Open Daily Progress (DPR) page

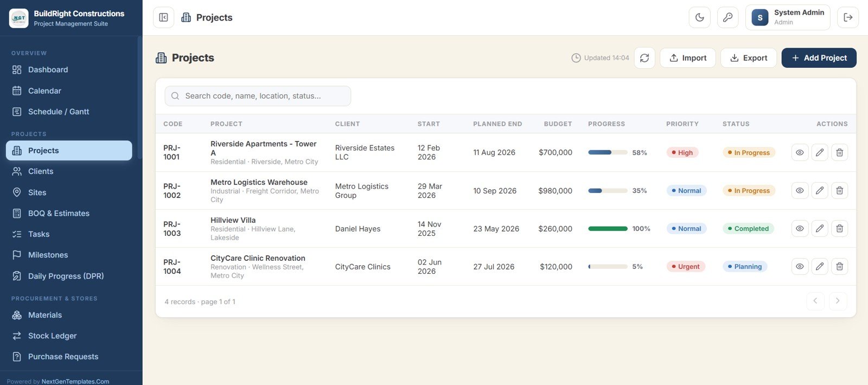click(x=69, y=276)
